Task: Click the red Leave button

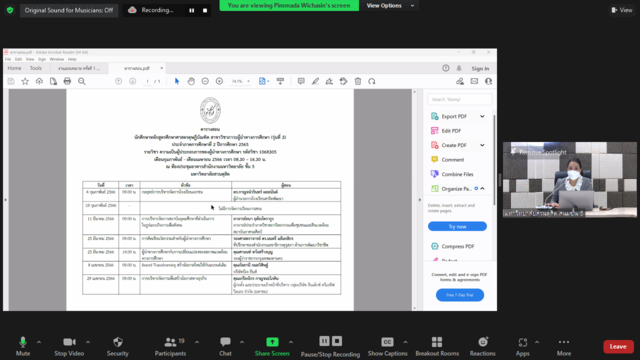Action: point(618,347)
